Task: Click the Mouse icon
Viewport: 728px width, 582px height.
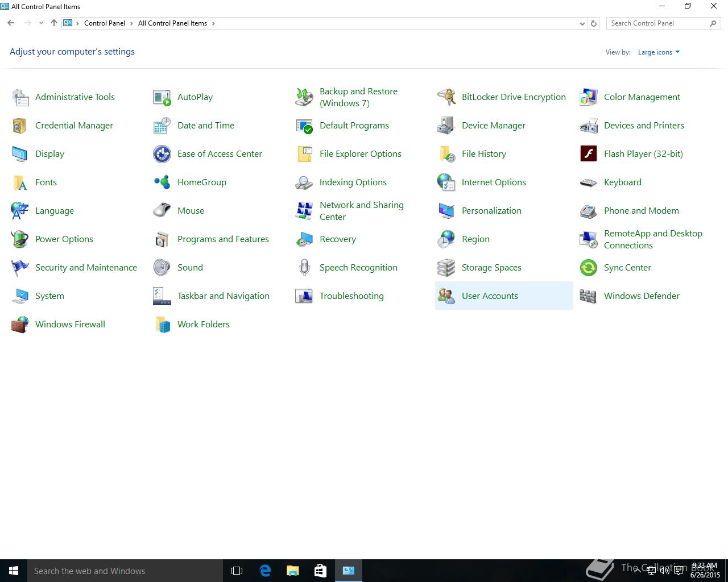Action: (162, 211)
